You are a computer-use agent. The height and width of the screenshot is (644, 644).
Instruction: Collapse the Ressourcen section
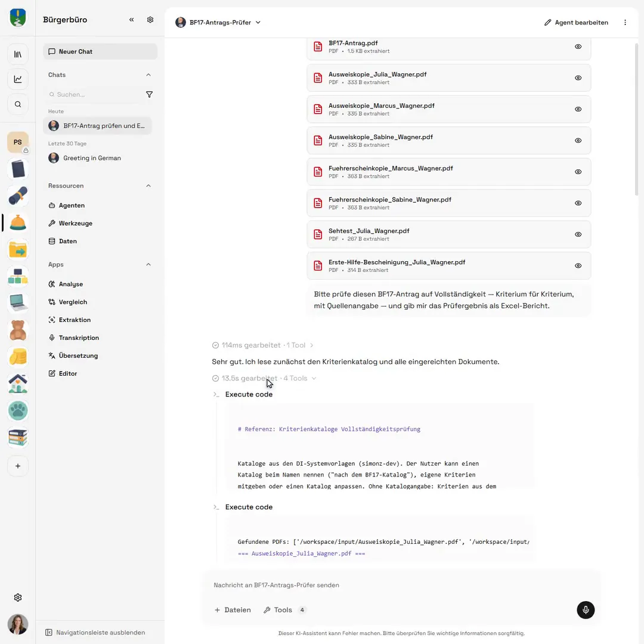coord(148,185)
